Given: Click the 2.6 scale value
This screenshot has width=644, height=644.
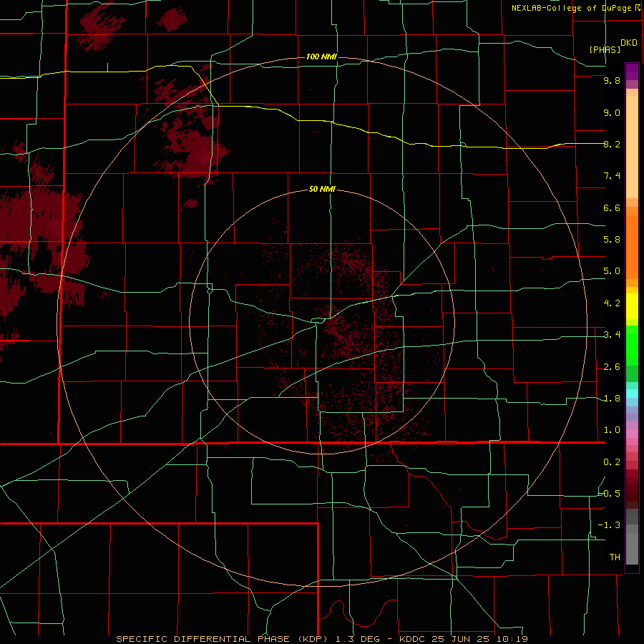Looking at the screenshot, I should (x=612, y=367).
